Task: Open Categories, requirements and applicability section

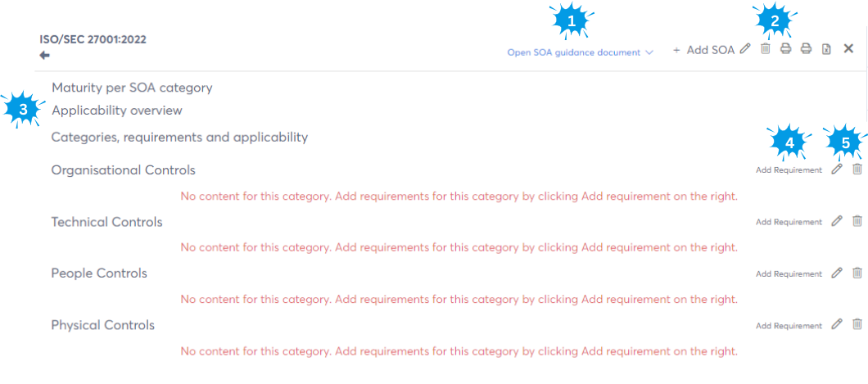Action: 179,138
